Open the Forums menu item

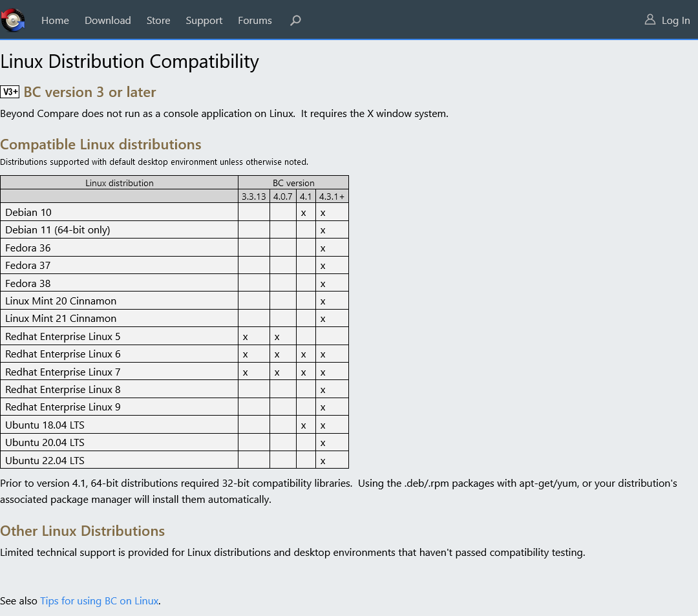tap(255, 21)
